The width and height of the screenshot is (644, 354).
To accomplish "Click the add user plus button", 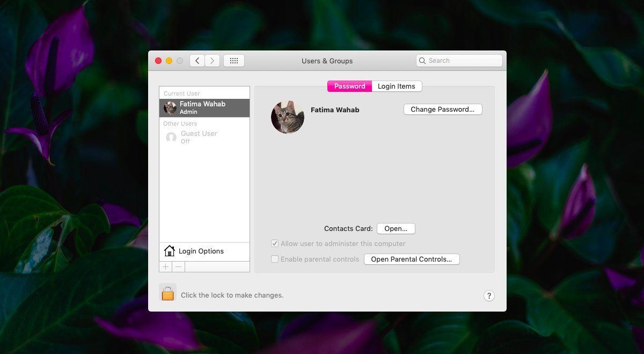I will 165,266.
